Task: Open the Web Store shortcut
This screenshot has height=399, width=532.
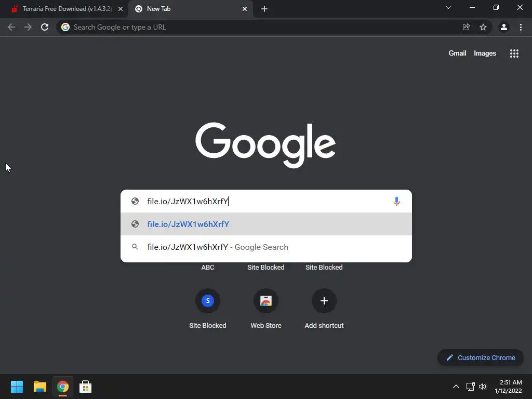Action: coord(266,301)
